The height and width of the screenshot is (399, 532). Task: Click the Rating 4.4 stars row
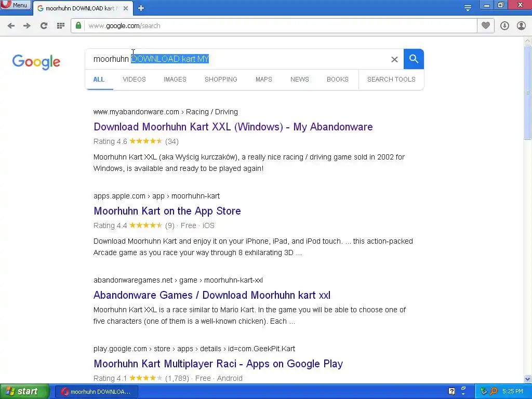coord(154,225)
